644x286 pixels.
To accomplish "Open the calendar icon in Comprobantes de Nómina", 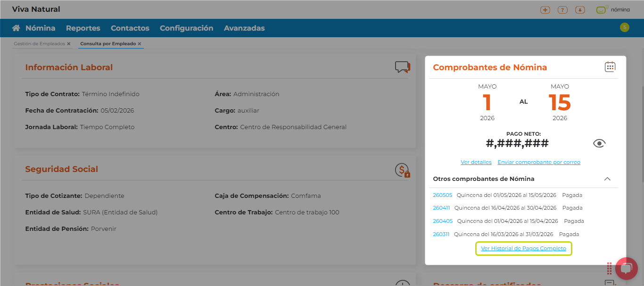I will 610,67.
